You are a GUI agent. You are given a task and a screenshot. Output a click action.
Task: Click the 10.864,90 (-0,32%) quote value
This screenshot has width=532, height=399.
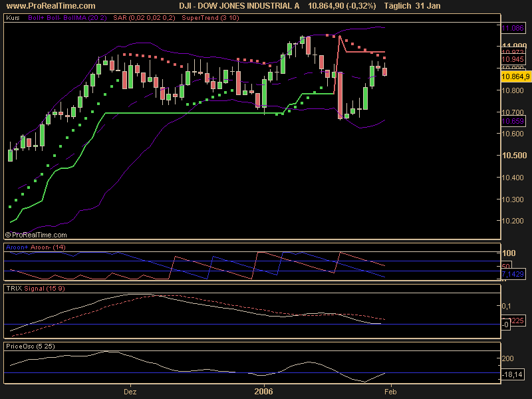click(x=342, y=6)
